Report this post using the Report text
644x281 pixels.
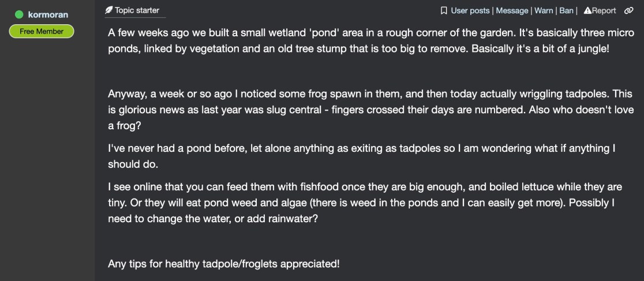(x=604, y=10)
